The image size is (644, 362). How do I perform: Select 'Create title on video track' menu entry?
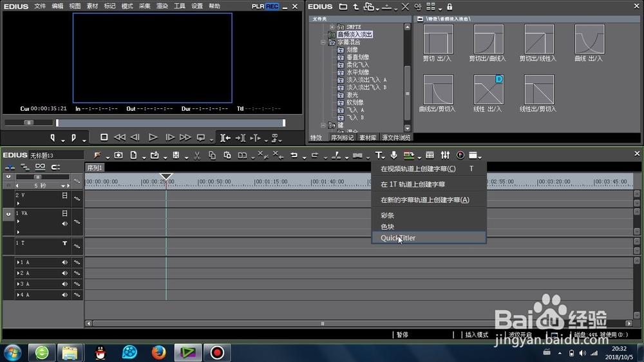point(429,169)
